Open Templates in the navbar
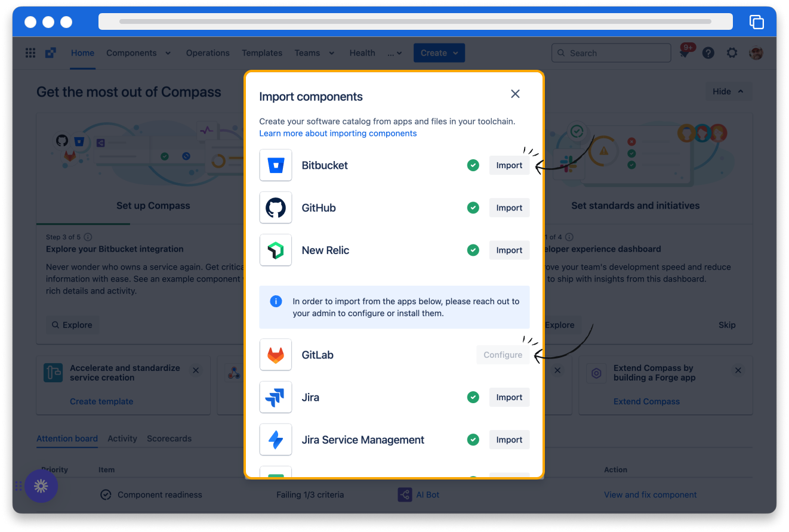This screenshot has width=789, height=532. click(x=262, y=53)
